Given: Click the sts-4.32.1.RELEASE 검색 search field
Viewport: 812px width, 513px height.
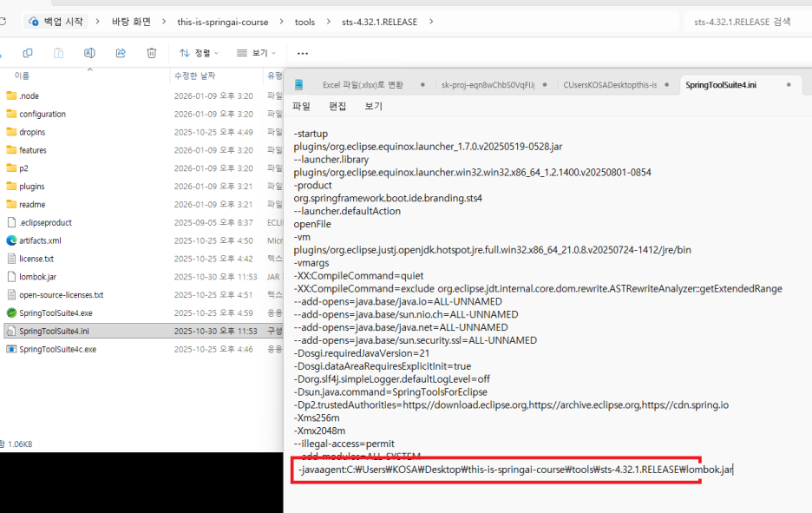Looking at the screenshot, I should click(x=746, y=22).
